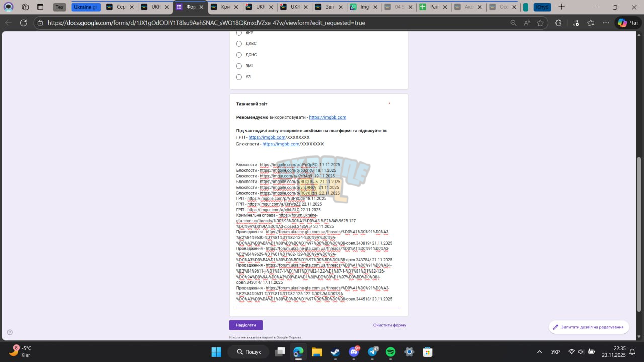
Task: Open clock showing 22:35 23.11.2025
Action: click(x=613, y=352)
